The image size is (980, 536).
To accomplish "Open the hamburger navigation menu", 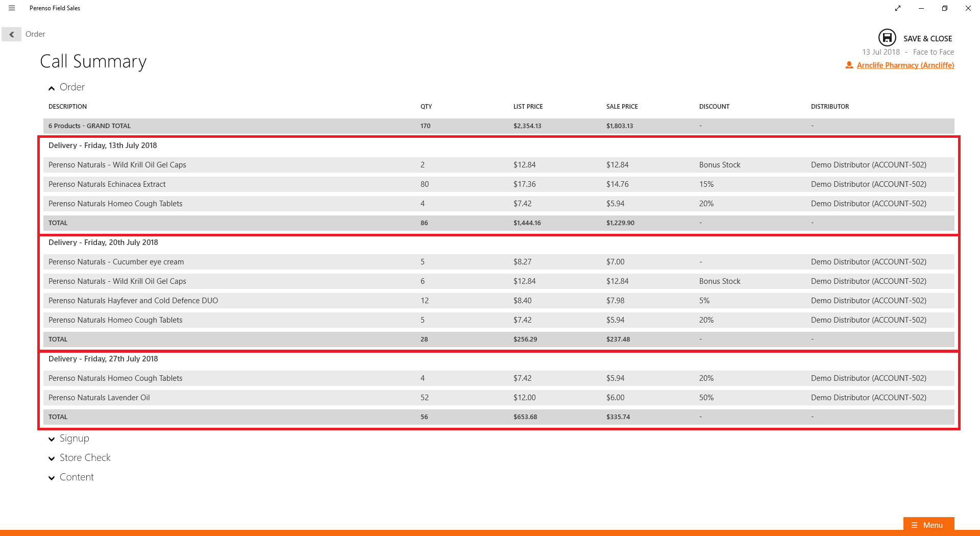I will tap(12, 8).
